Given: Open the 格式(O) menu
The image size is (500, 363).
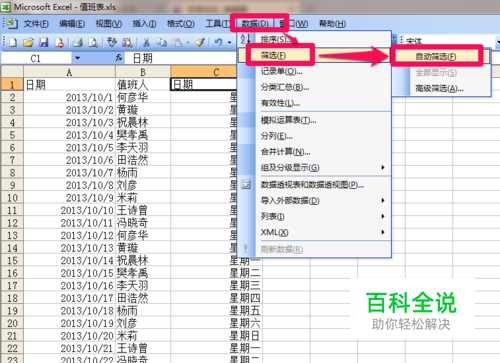Looking at the screenshot, I should click(x=181, y=24).
